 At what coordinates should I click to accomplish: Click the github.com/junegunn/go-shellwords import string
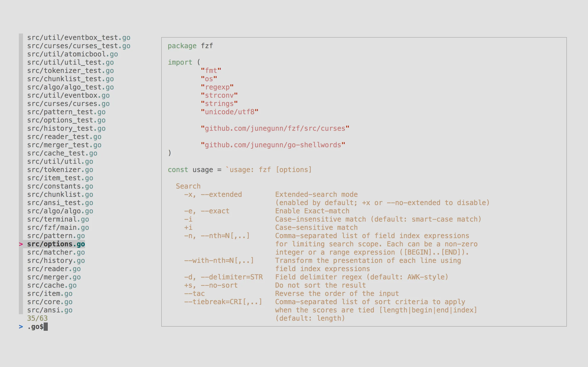[273, 145]
